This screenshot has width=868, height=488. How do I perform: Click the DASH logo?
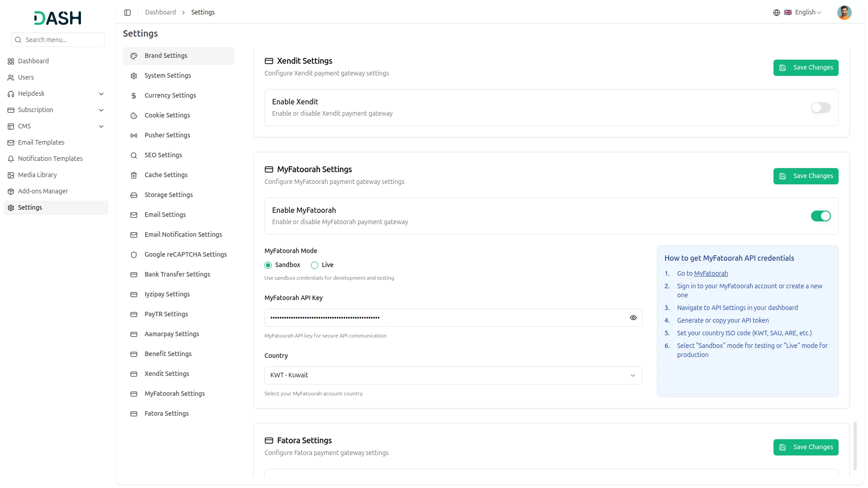coord(58,18)
